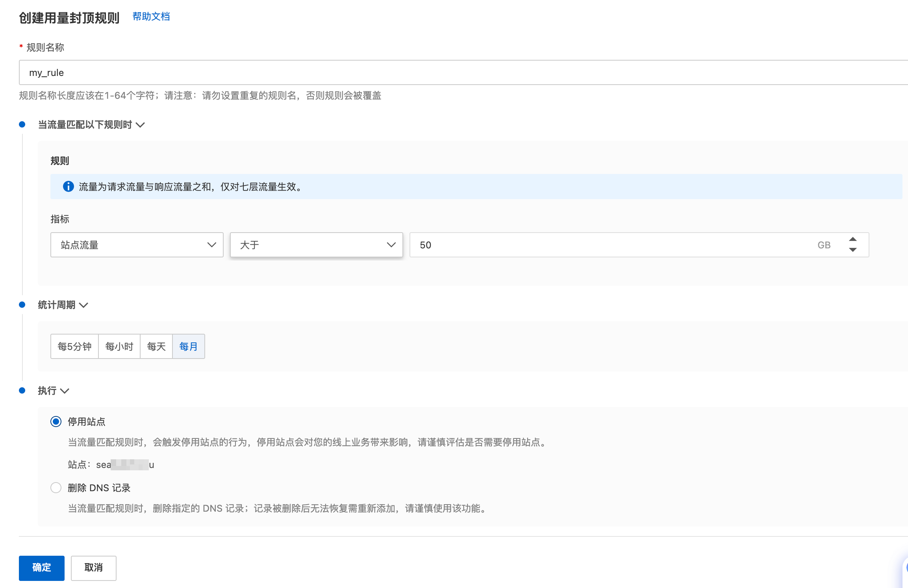This screenshot has width=908, height=588.
Task: Open the 大于 comparison dropdown
Action: click(x=316, y=245)
